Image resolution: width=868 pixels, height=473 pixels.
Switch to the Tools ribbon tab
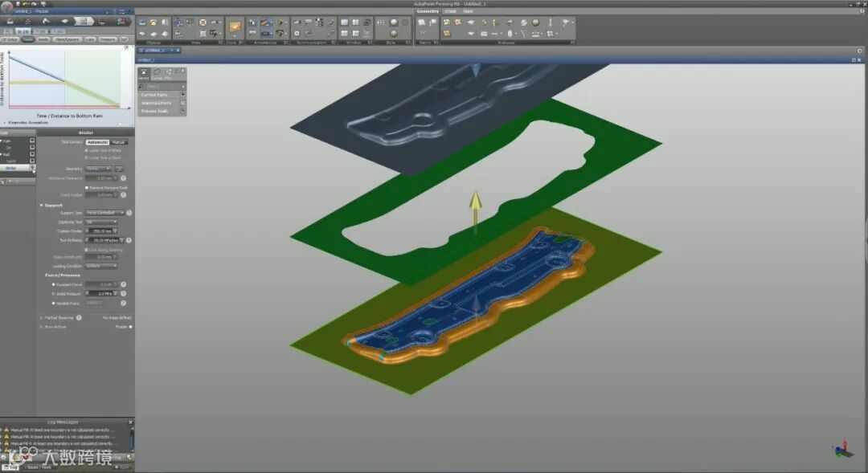click(469, 11)
